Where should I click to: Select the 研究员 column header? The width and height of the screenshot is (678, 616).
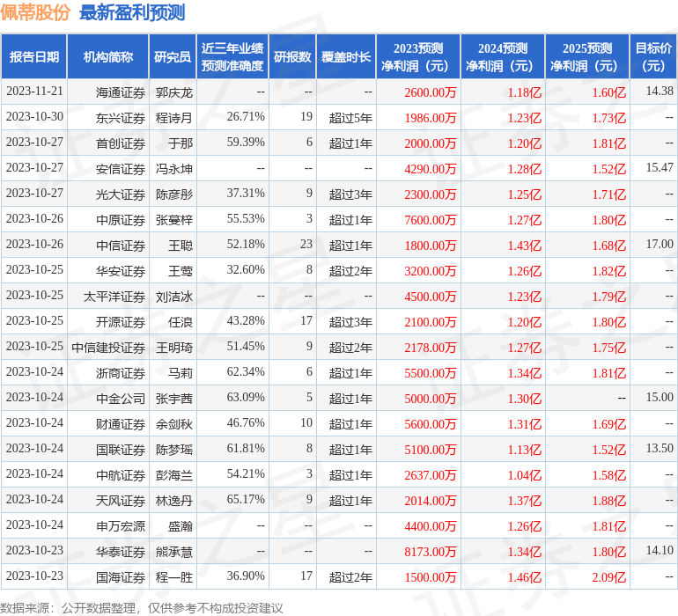tap(173, 56)
